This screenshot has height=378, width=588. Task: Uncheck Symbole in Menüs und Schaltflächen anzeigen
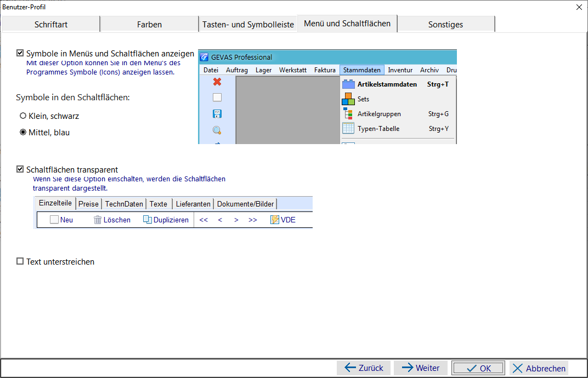[20, 53]
